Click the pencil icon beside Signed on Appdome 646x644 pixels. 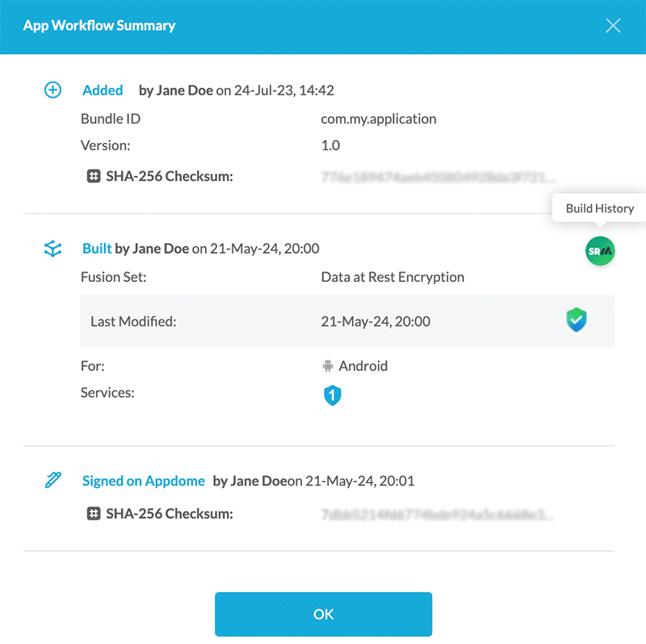point(52,480)
